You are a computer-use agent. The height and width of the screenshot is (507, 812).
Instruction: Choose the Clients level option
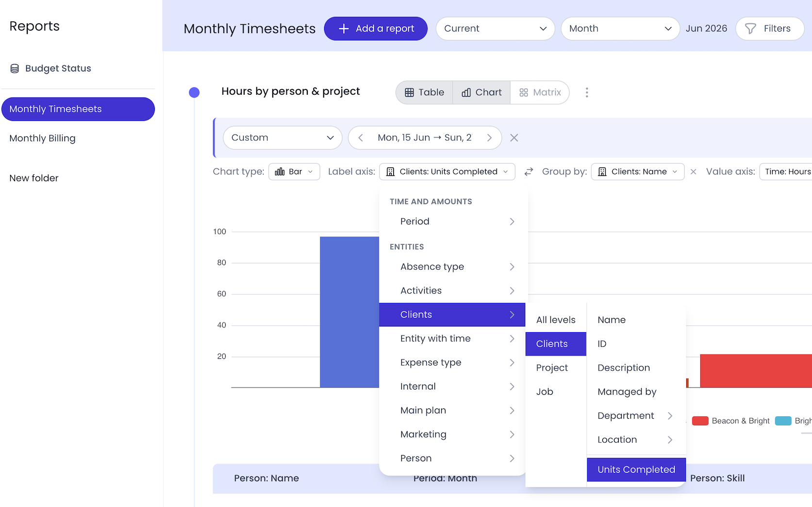(556, 344)
